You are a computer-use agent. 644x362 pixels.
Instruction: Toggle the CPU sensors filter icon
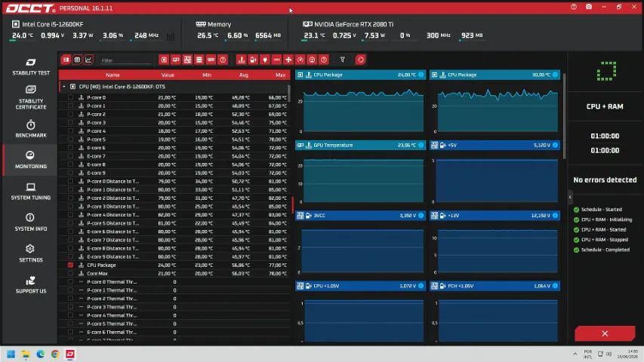tap(164, 60)
